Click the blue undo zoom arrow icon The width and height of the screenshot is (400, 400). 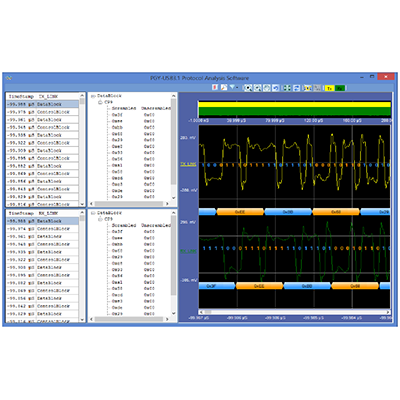click(x=276, y=88)
